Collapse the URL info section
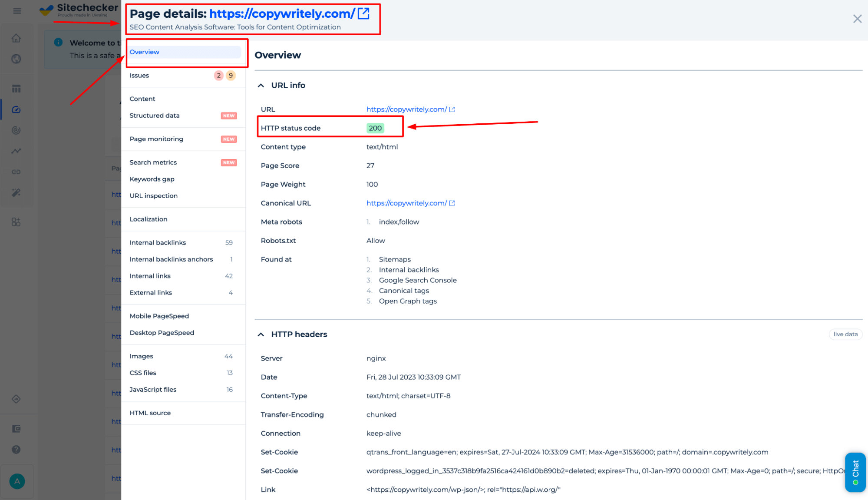This screenshot has width=868, height=500. coord(261,86)
